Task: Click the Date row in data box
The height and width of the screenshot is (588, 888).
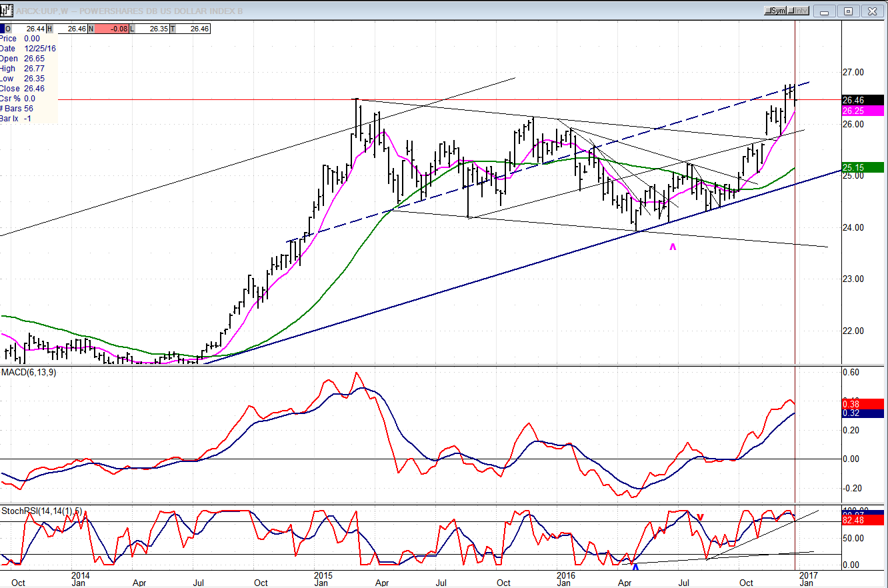Action: click(x=27, y=49)
